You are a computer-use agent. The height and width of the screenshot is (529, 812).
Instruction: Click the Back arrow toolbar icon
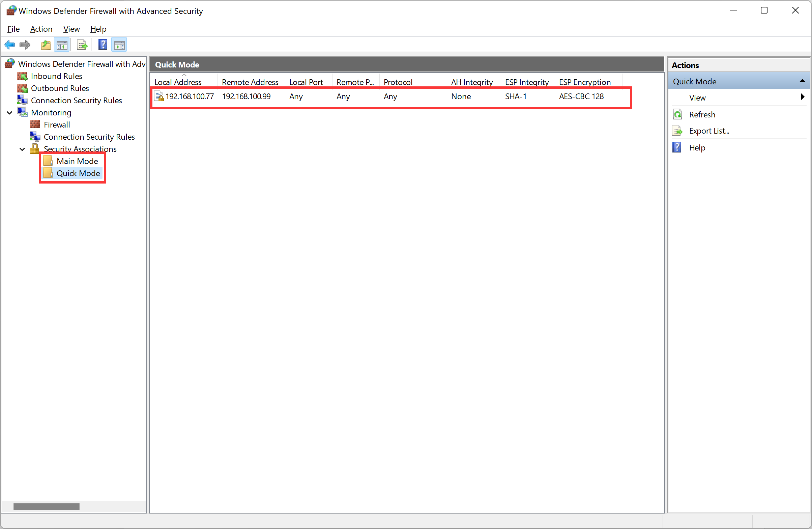coord(9,45)
